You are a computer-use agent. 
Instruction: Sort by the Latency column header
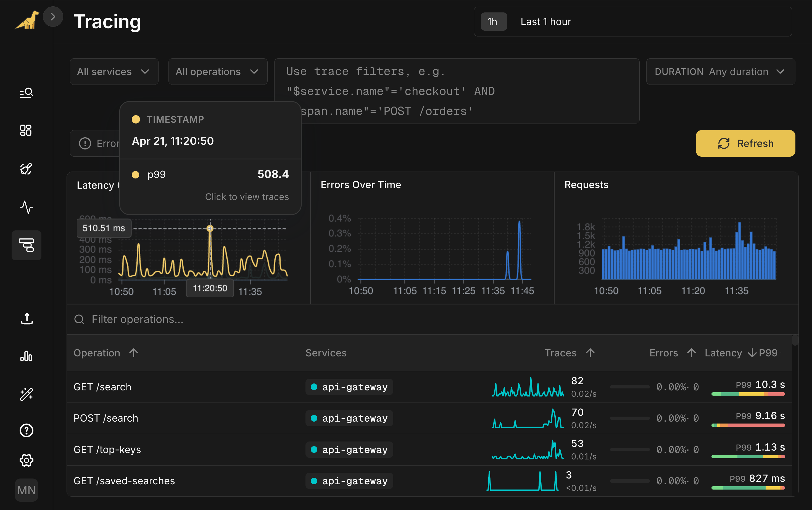(x=723, y=353)
